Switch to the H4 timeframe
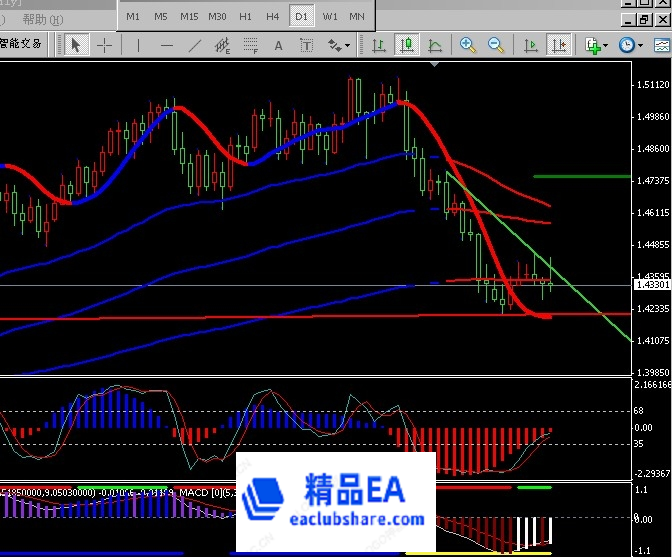This screenshot has width=672, height=557. (272, 16)
